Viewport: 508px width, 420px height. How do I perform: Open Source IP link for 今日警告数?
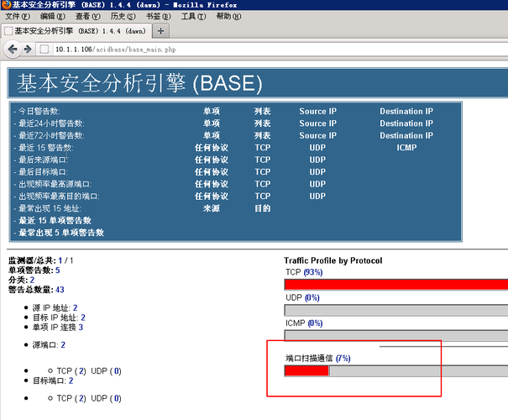click(x=317, y=111)
